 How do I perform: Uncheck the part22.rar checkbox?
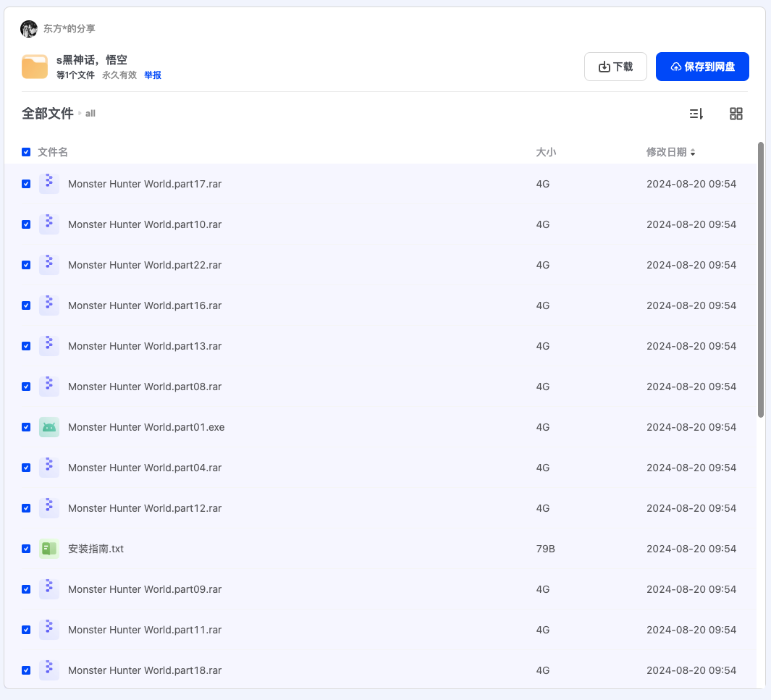click(x=26, y=265)
